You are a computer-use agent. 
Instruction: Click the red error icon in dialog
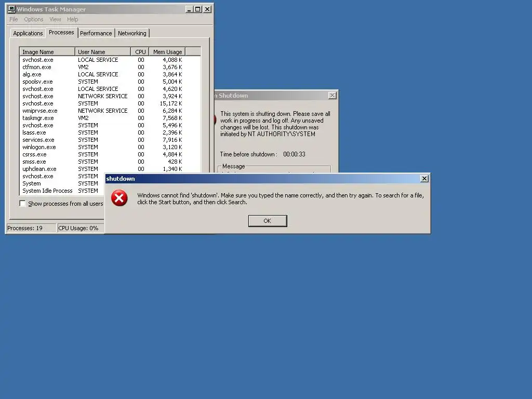coord(119,198)
